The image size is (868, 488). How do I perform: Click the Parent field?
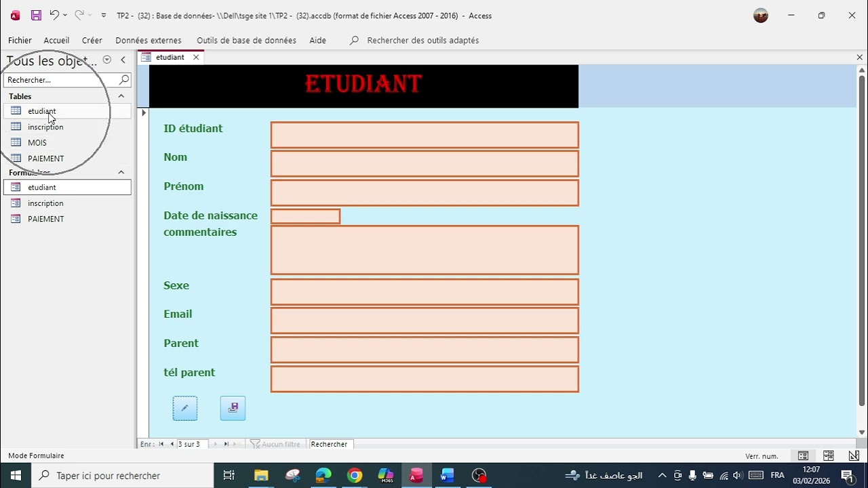425,350
